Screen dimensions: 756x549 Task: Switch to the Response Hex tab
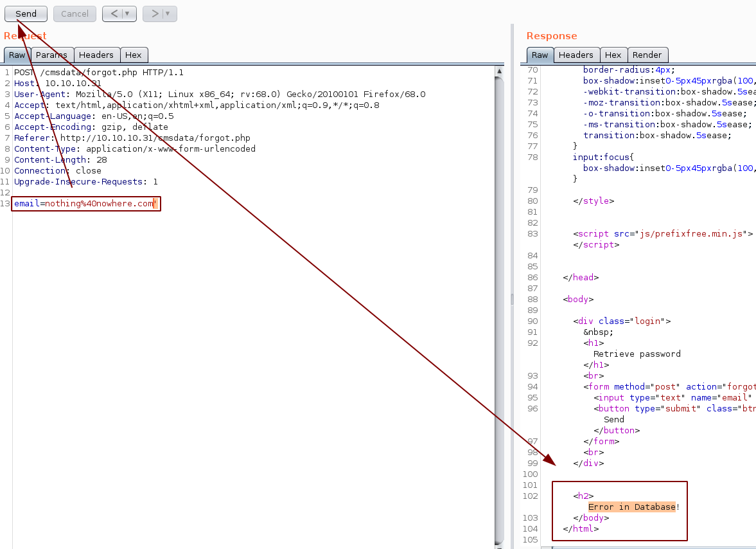coord(613,55)
